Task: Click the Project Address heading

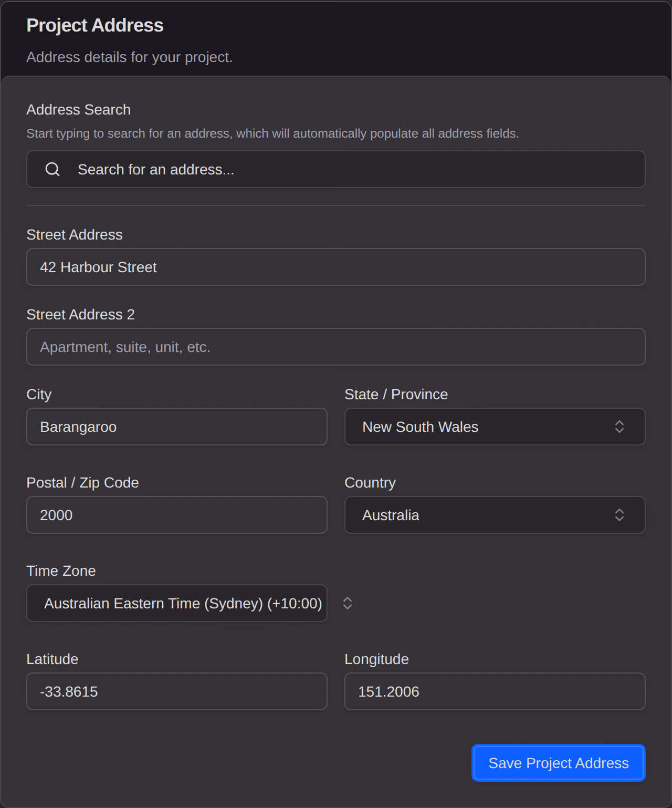Action: [x=95, y=25]
